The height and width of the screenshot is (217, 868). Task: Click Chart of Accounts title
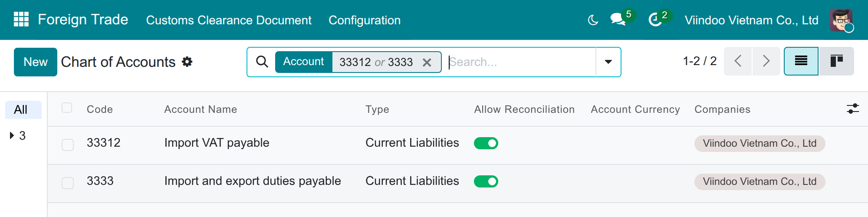[x=118, y=62]
